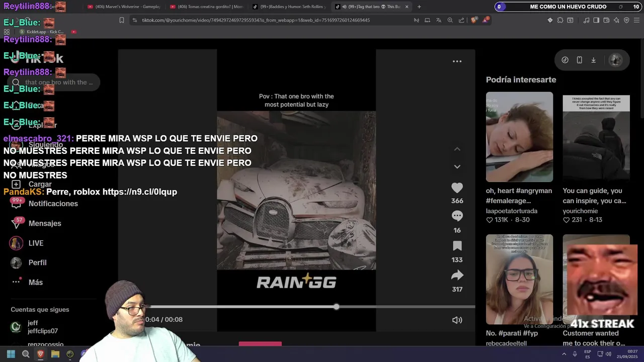
Task: Open followed account renzocossio
Action: click(x=45, y=344)
